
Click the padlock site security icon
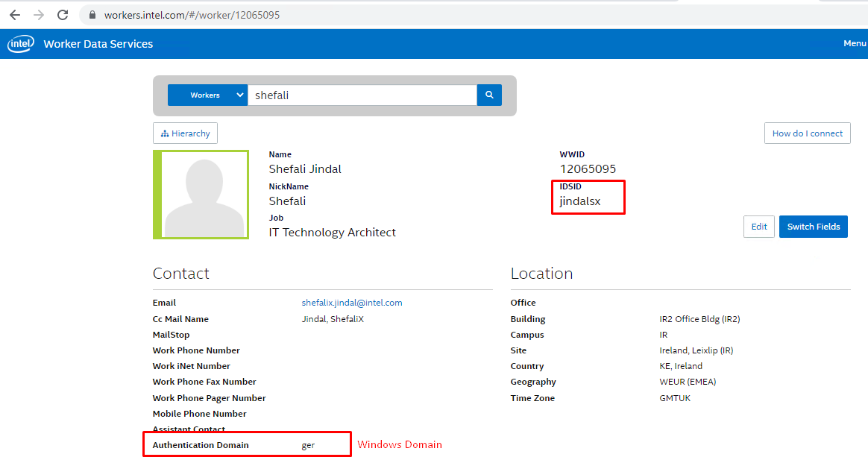pyautogui.click(x=92, y=15)
